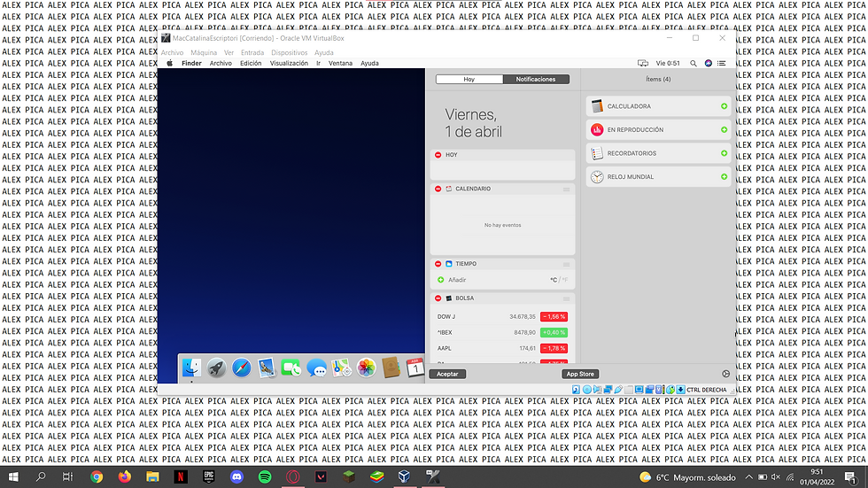Click Siri icon in macOS menu bar
The image size is (868, 488).
[708, 63]
